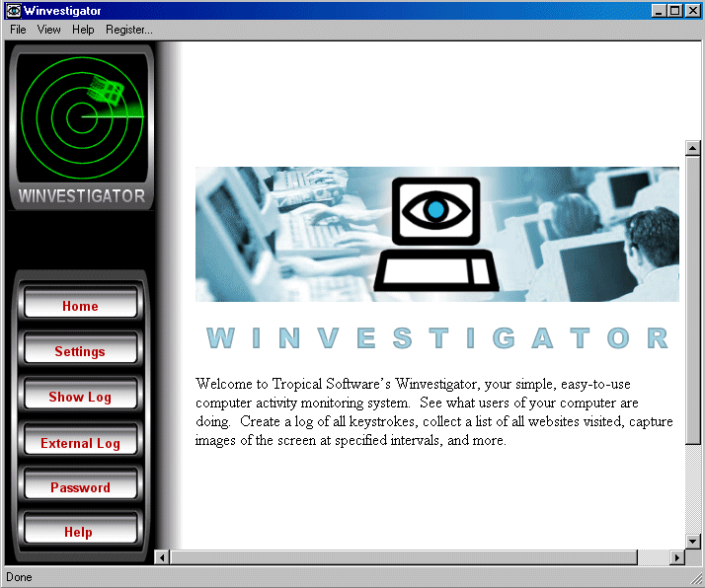Click the WINVESTIGATOR blue heading text
The height and width of the screenshot is (588, 705).
pyautogui.click(x=437, y=337)
